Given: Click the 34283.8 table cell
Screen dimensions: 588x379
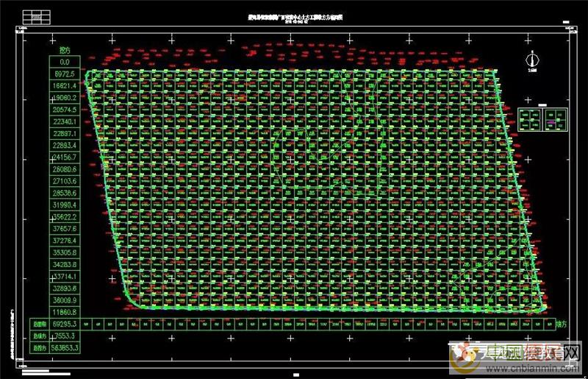Looking at the screenshot, I should click(62, 263).
